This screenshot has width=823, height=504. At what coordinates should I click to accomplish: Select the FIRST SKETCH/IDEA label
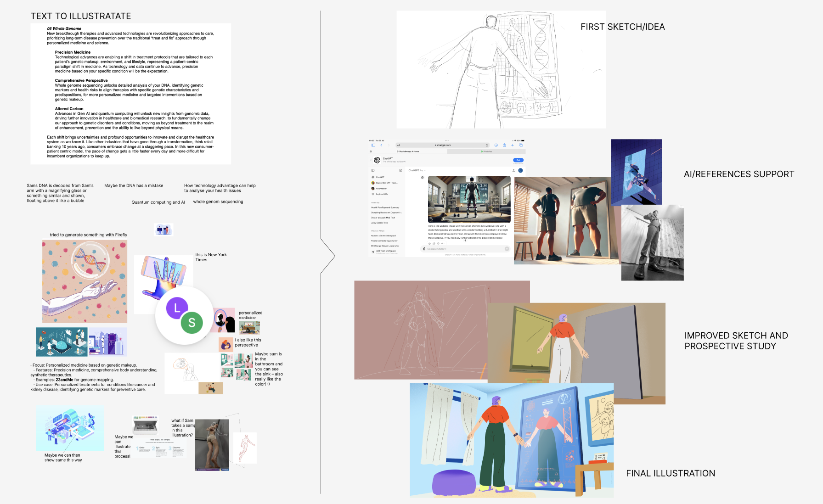(622, 27)
